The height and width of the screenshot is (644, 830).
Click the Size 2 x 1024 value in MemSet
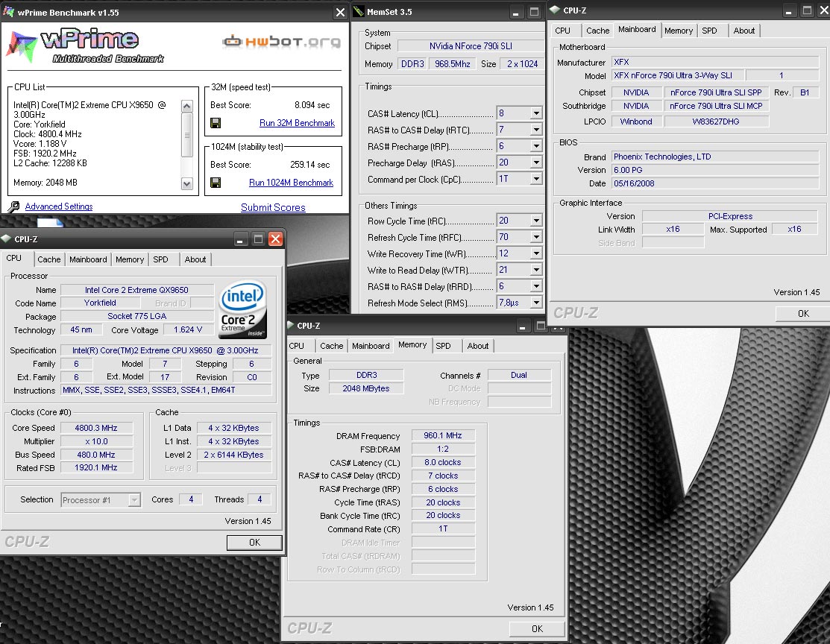pos(522,63)
